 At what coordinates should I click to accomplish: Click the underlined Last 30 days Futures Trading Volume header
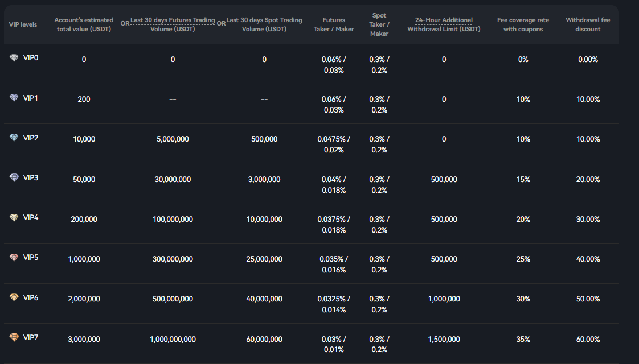(173, 24)
